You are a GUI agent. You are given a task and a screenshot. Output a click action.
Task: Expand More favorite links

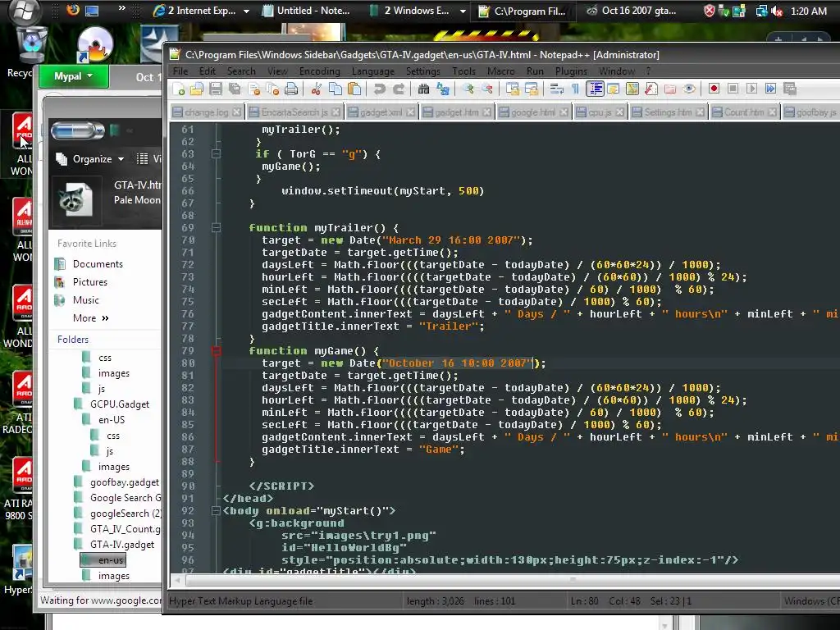pyautogui.click(x=90, y=318)
